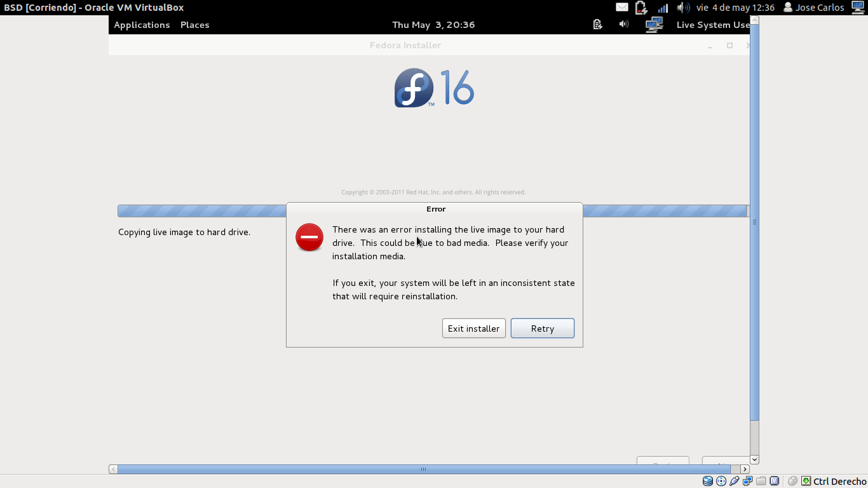Click the vertical scrollbar thumb of the VM view
The height and width of the screenshot is (488, 868).
[x=754, y=222]
